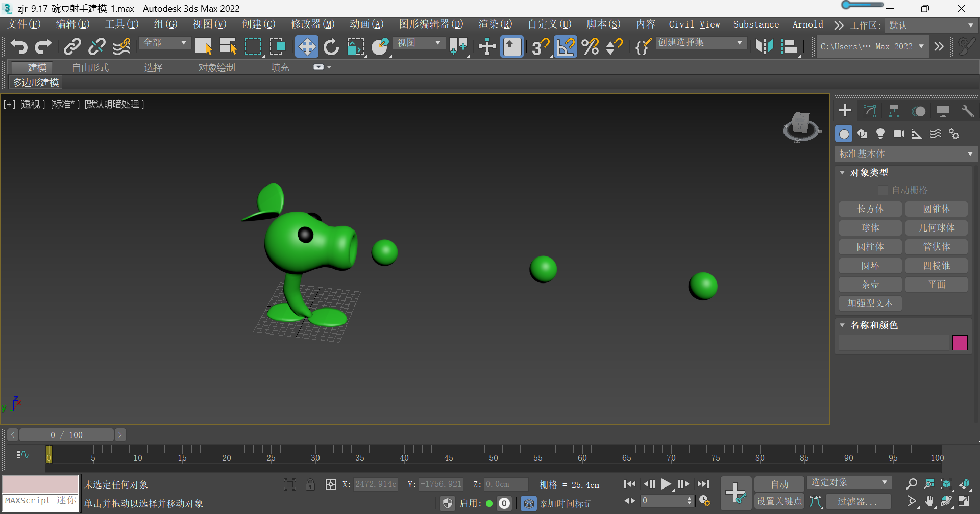
Task: Click the Undo arrow icon
Action: 19,47
